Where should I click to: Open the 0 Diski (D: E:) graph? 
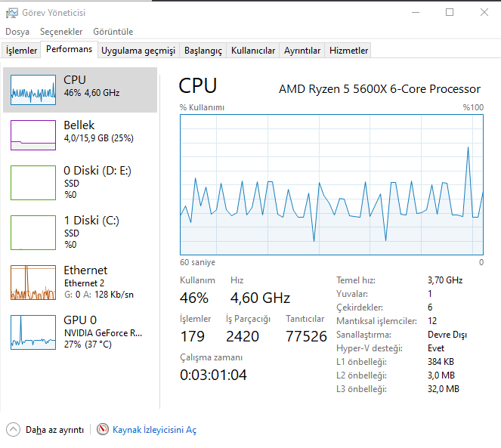tap(33, 183)
